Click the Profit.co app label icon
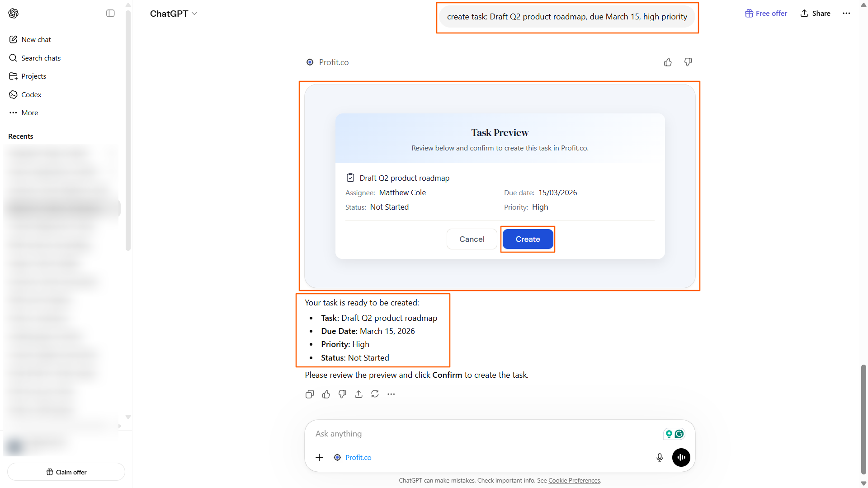Image resolution: width=868 pixels, height=488 pixels. point(310,62)
